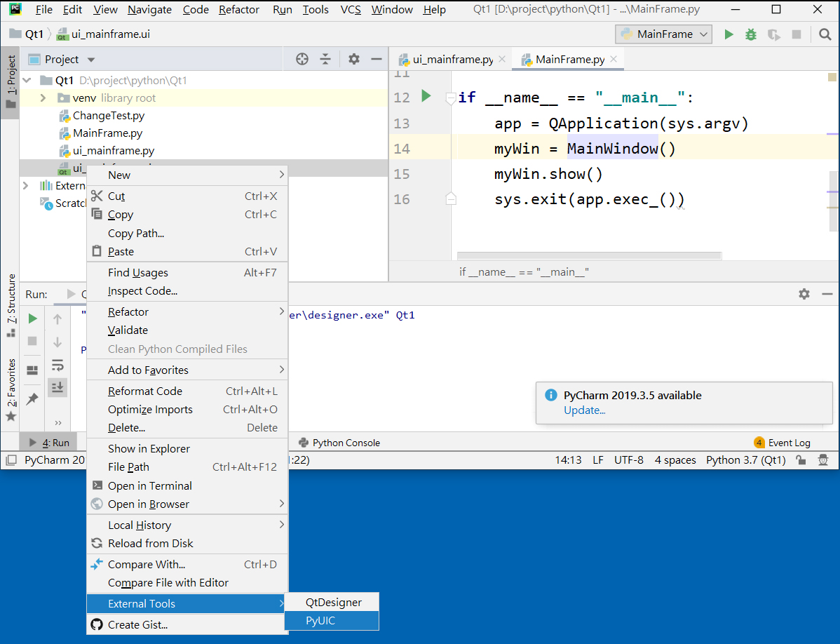Open the Local History submenu
The image size is (840, 644).
187,525
